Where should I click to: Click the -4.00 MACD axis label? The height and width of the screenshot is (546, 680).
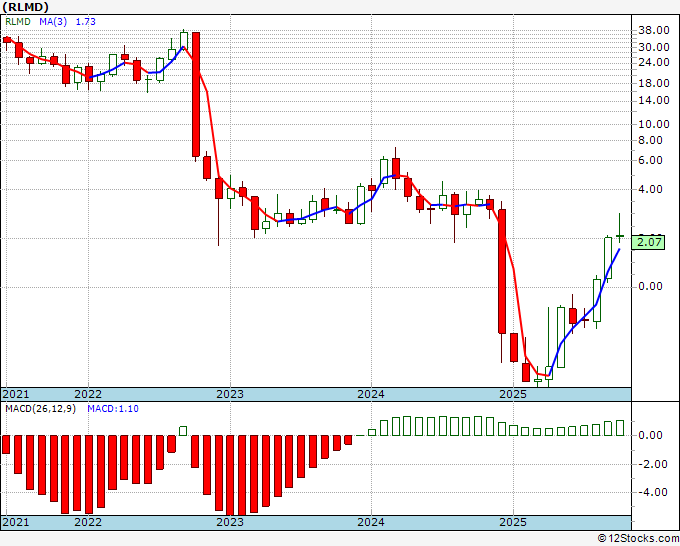point(652,492)
